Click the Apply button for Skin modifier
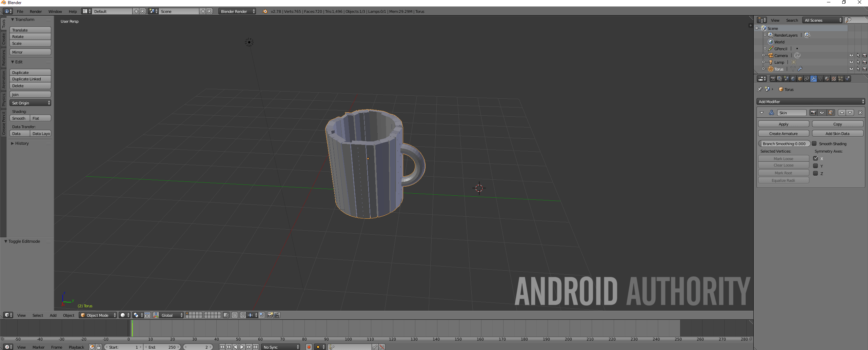868x350 pixels. point(783,124)
